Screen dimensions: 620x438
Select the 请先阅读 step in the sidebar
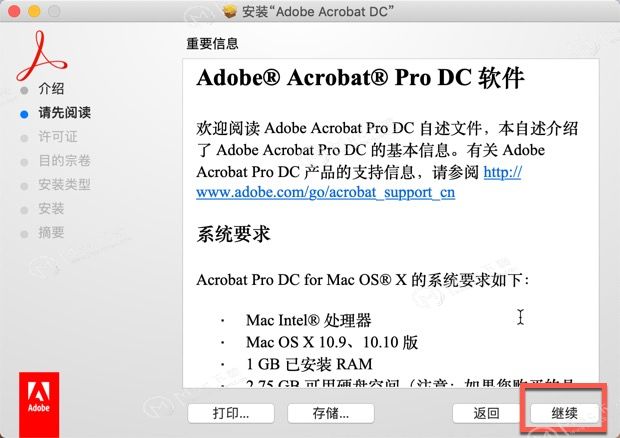pos(64,113)
